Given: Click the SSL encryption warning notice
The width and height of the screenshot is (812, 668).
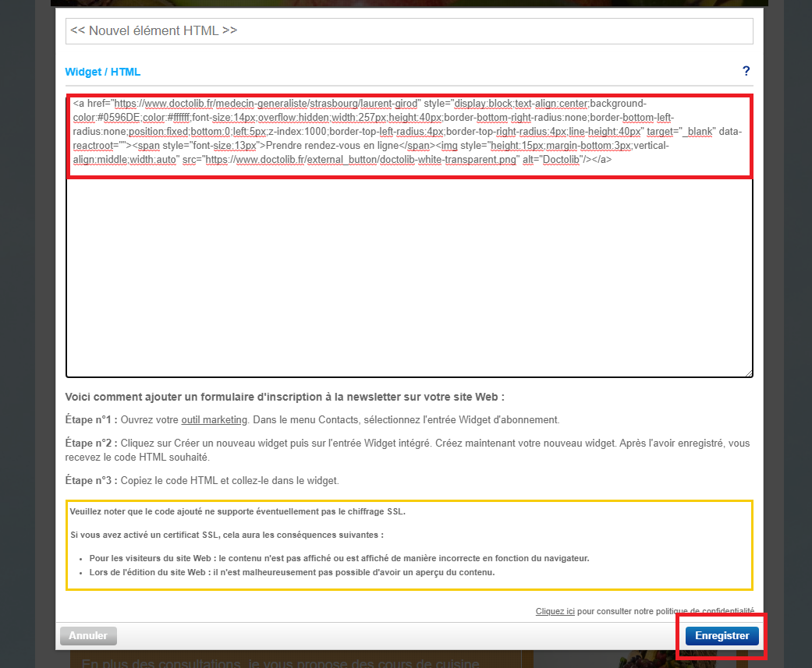Looking at the screenshot, I should tap(237, 512).
